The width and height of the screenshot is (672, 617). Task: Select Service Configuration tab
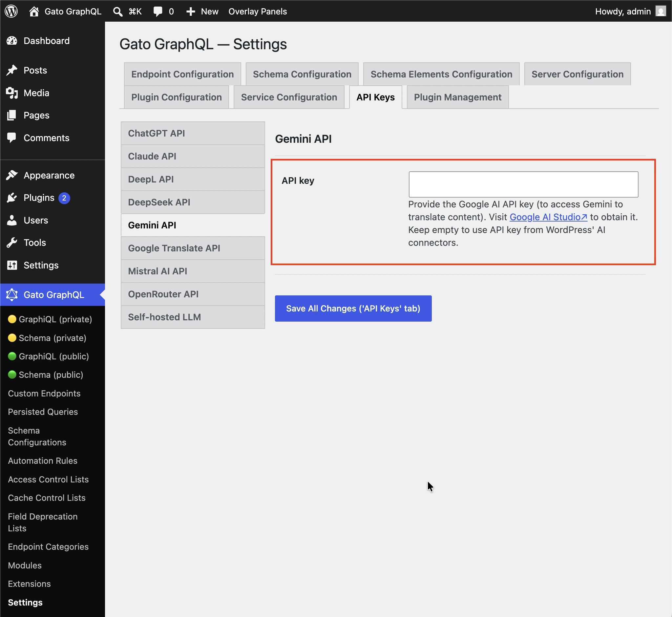click(x=289, y=97)
